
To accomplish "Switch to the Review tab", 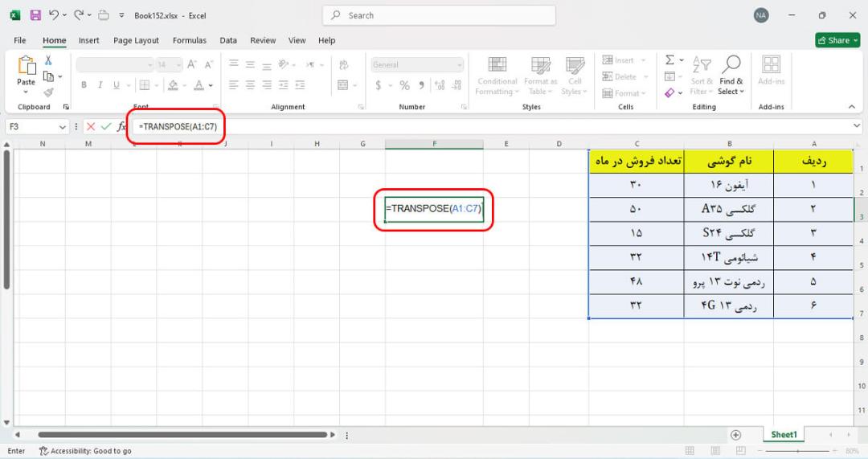I will (x=263, y=40).
